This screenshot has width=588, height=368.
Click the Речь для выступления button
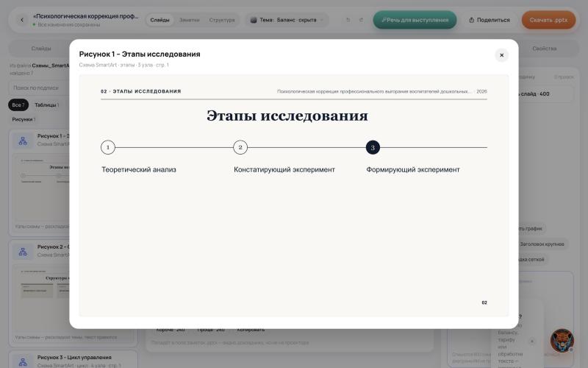coord(415,20)
